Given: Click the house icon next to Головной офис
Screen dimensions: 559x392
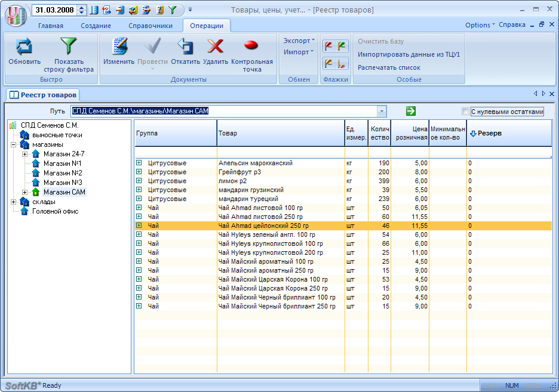Looking at the screenshot, I should (24, 211).
